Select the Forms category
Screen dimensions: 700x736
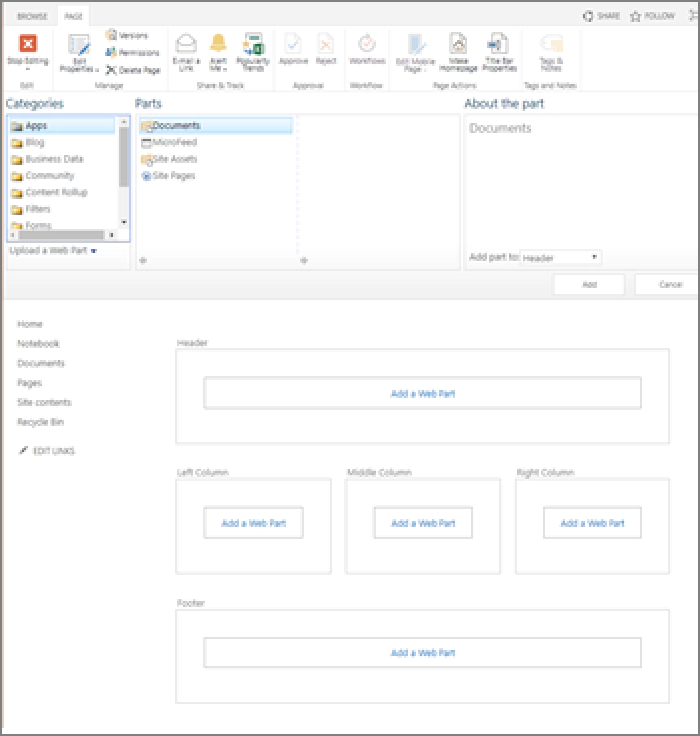point(31,225)
